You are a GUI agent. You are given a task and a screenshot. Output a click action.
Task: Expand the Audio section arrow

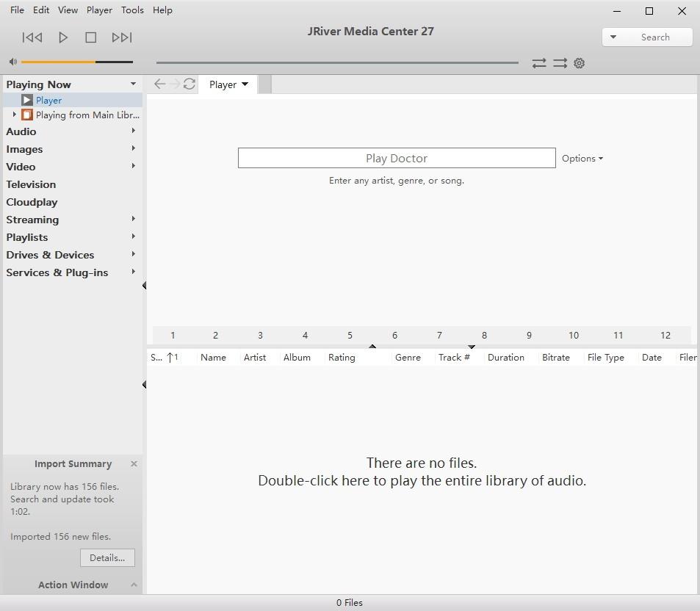pos(133,130)
